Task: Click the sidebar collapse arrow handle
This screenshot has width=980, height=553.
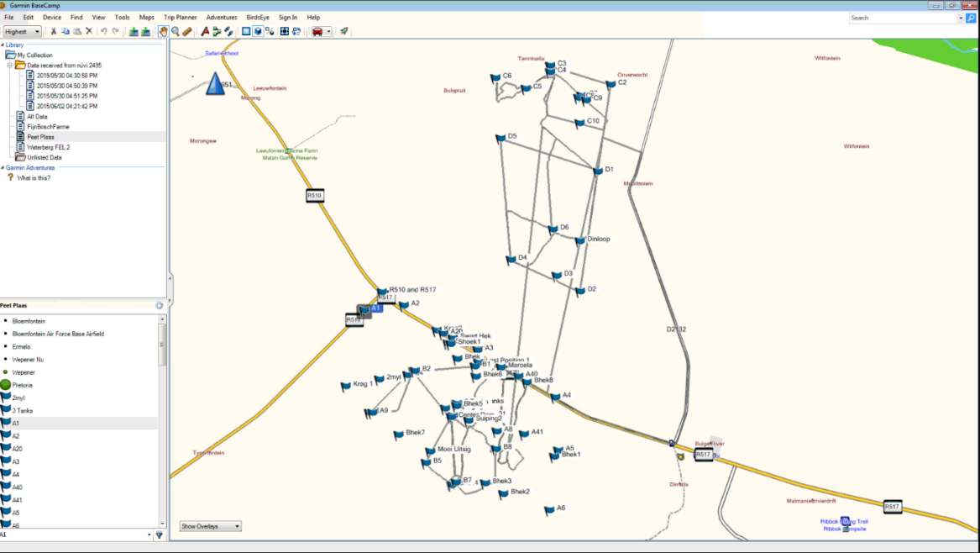Action: pyautogui.click(x=170, y=278)
